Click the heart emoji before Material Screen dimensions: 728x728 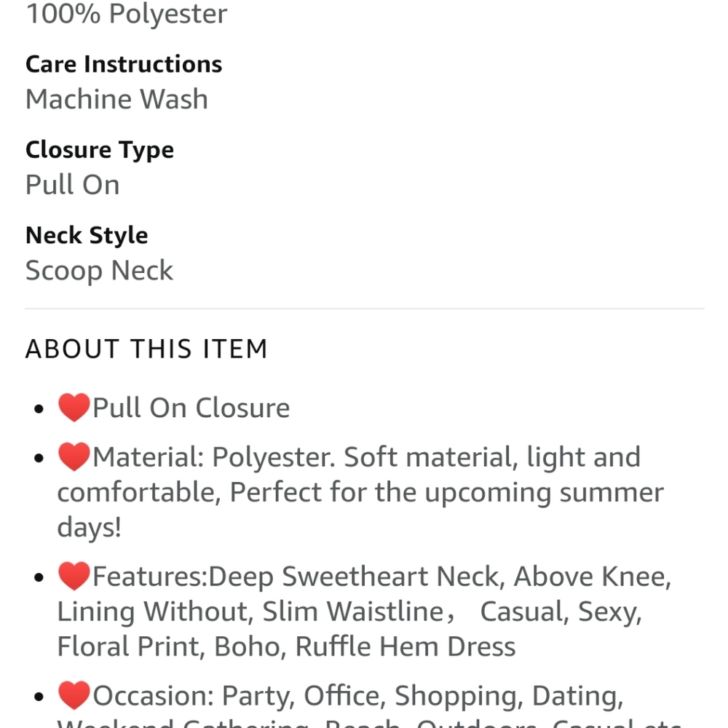pyautogui.click(x=74, y=456)
